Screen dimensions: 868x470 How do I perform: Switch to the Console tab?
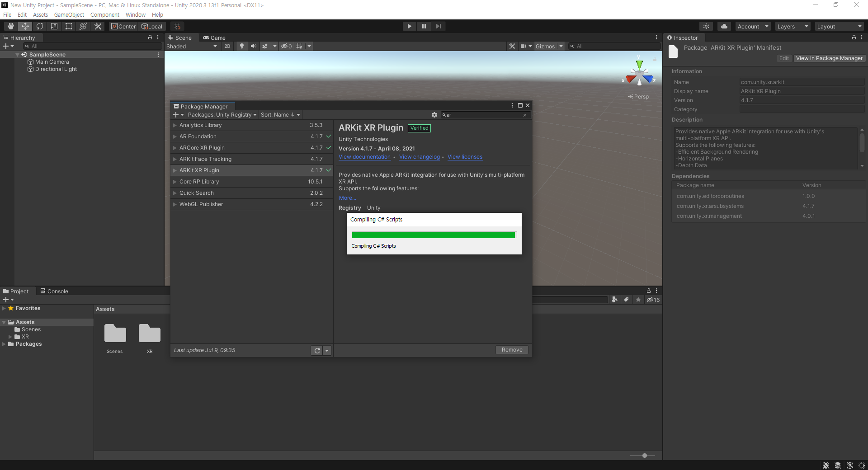[54, 291]
